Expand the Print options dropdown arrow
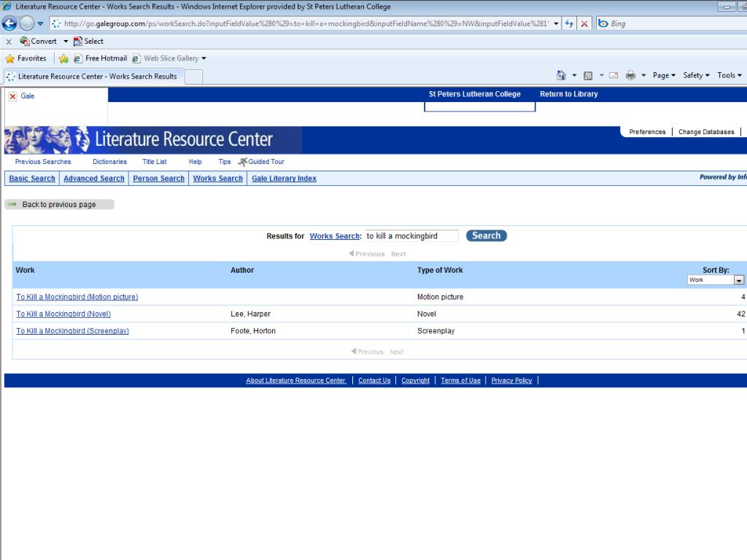Screen dimensions: 747x560 tap(643, 75)
